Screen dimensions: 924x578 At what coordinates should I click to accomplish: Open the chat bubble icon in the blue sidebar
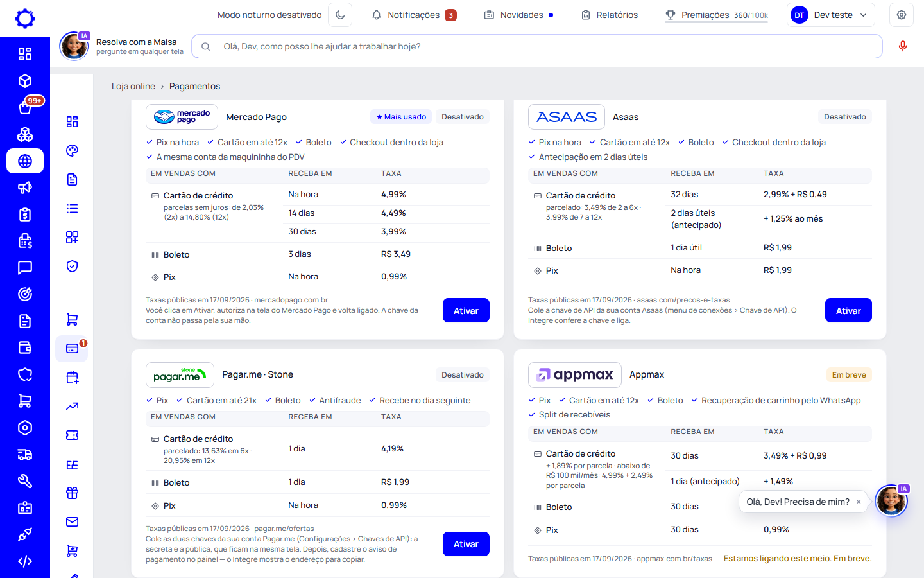point(25,268)
